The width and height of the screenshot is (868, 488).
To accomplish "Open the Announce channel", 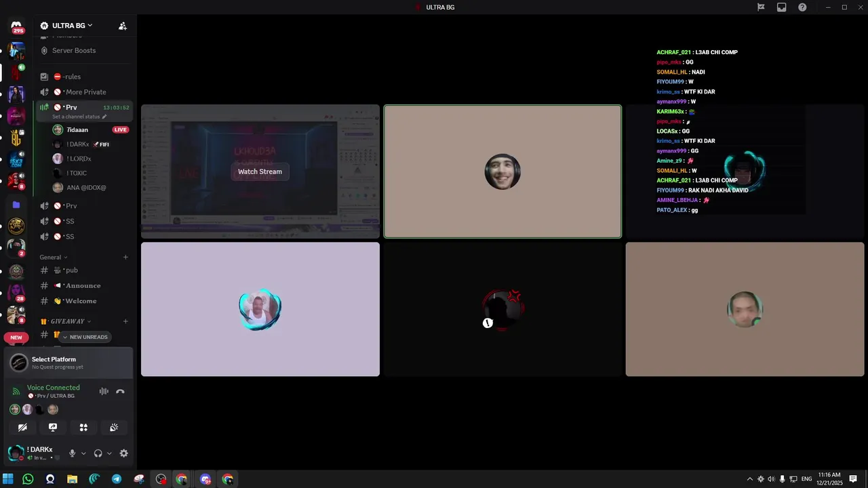I will (84, 285).
